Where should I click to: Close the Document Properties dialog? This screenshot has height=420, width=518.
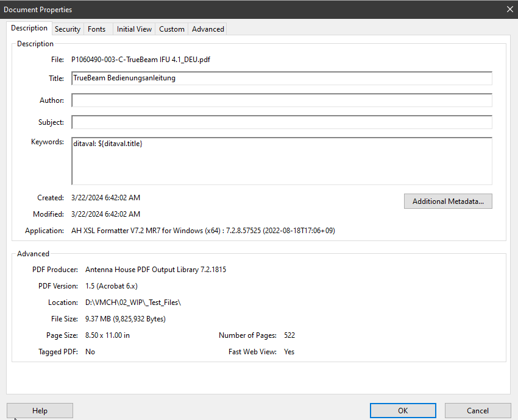509,9
